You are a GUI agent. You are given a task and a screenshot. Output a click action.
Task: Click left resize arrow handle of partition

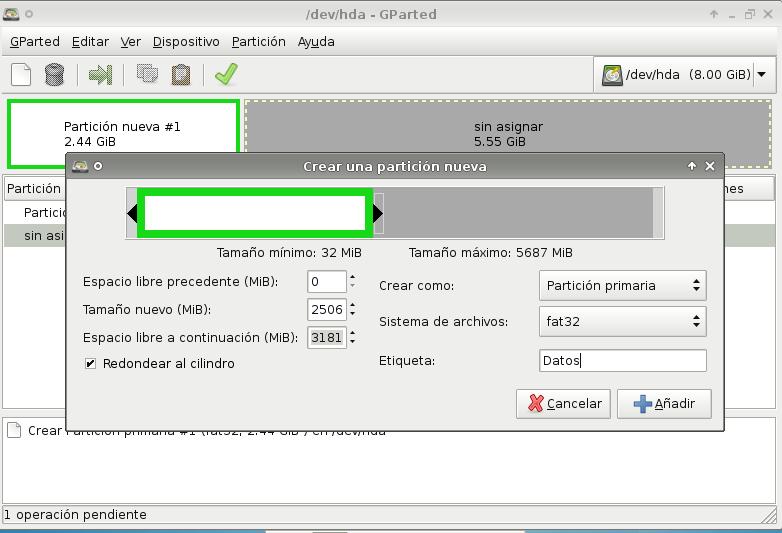point(131,213)
